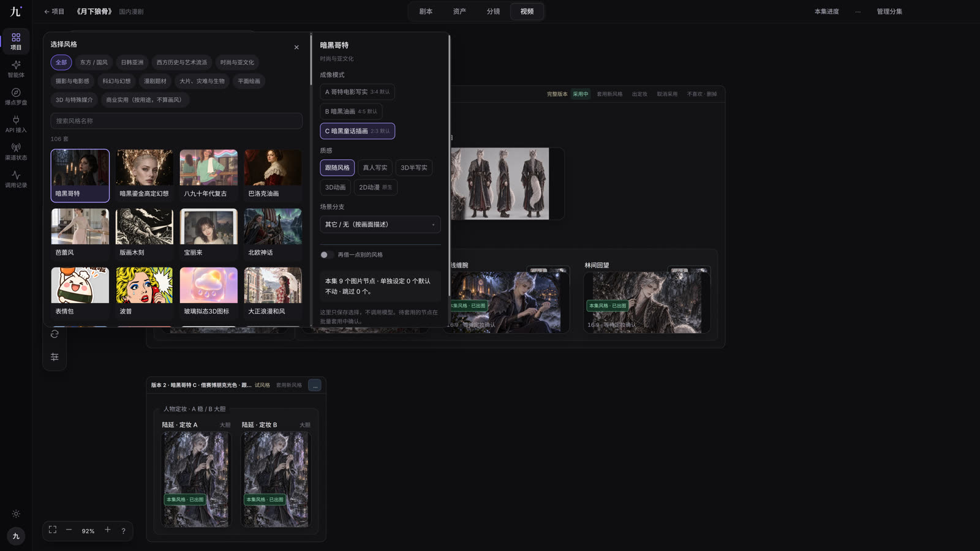Click the zoom-in plus control
The width and height of the screenshot is (980, 551).
pos(108,530)
